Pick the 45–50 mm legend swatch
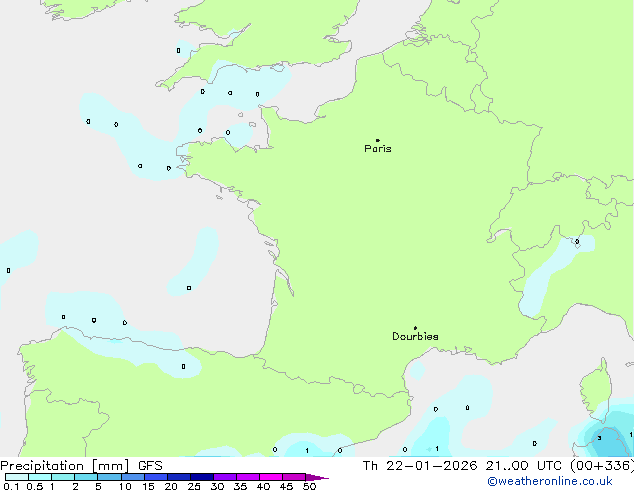634x490 pixels. [x=294, y=477]
